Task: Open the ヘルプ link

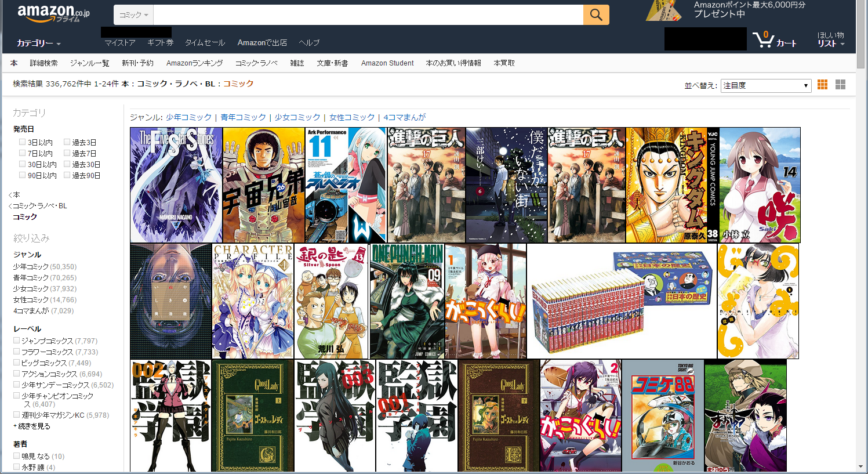Action: pos(309,43)
